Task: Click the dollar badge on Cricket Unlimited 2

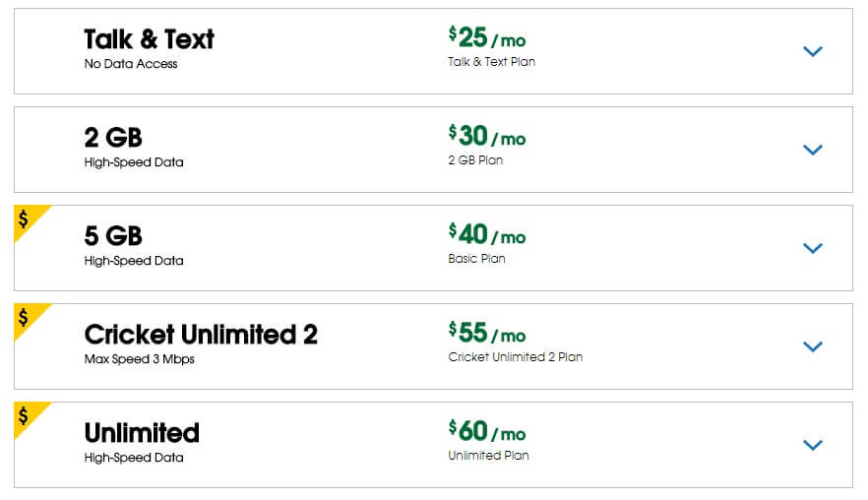Action: [x=24, y=317]
